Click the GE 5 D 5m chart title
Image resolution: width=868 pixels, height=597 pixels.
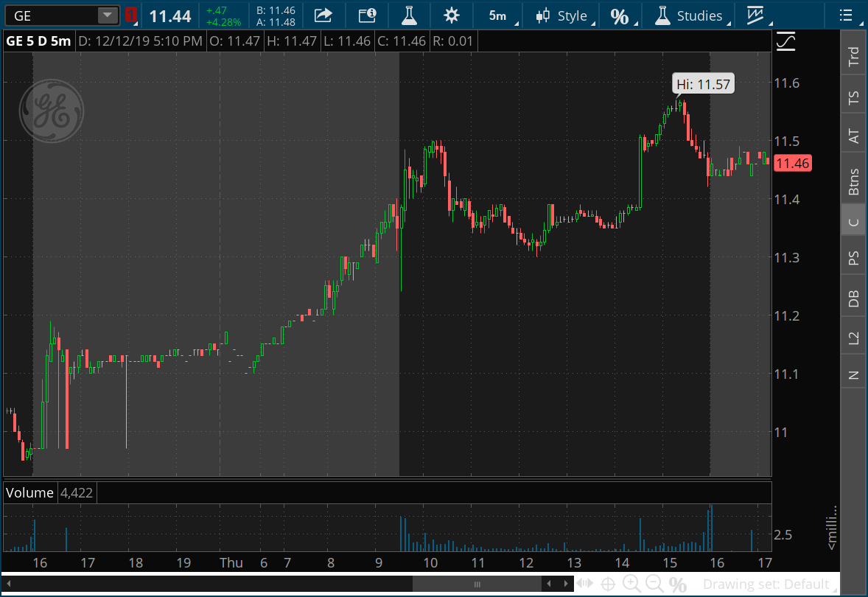38,41
